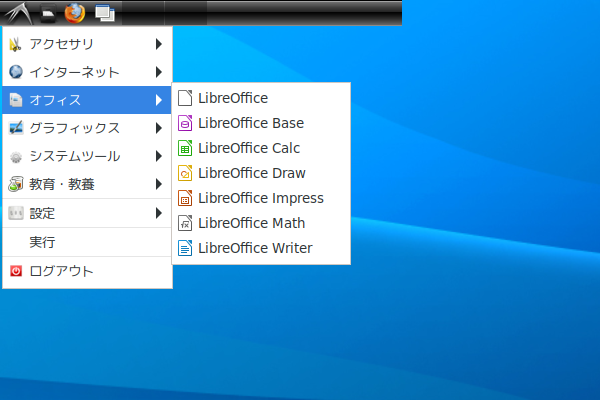Image resolution: width=600 pixels, height=400 pixels.
Task: Open the 教育・教養 menu category
Action: [87, 184]
